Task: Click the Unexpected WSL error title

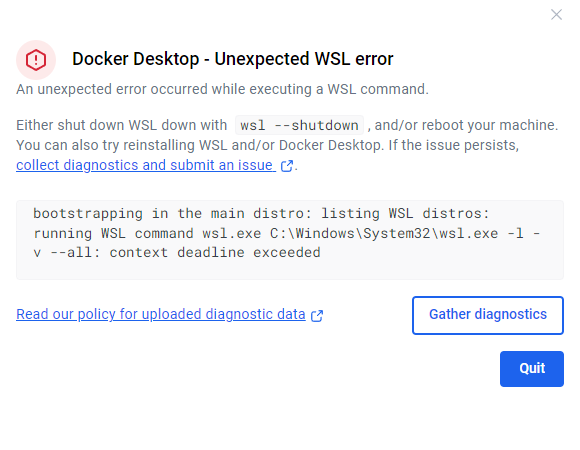Action: pos(233,59)
